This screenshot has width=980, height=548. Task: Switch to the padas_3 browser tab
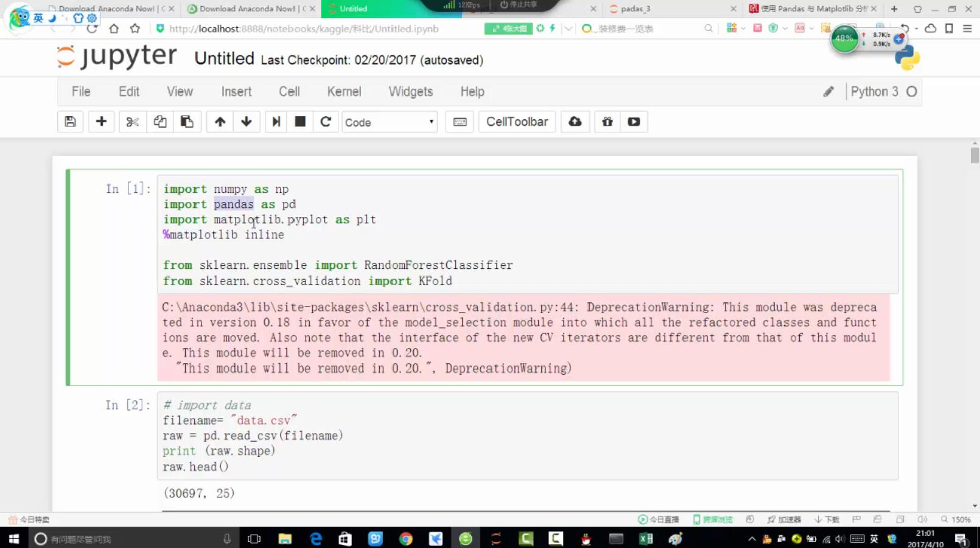[x=635, y=9]
